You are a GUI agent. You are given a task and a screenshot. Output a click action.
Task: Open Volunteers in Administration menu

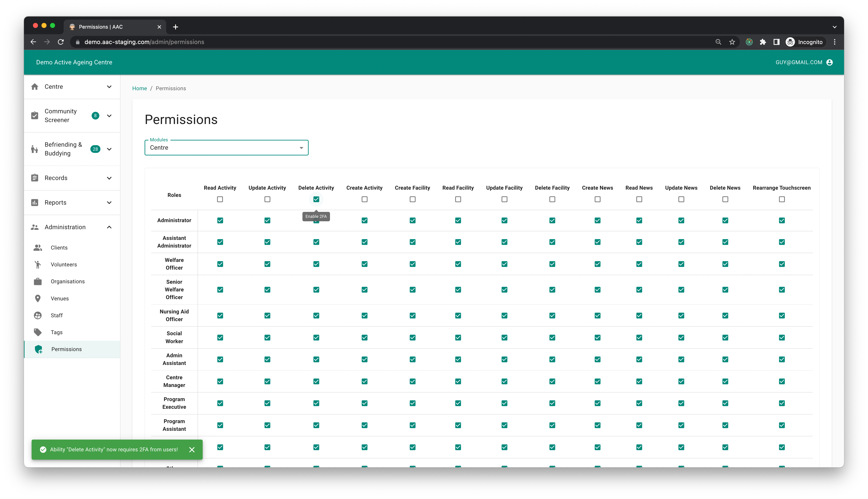[x=72, y=265]
